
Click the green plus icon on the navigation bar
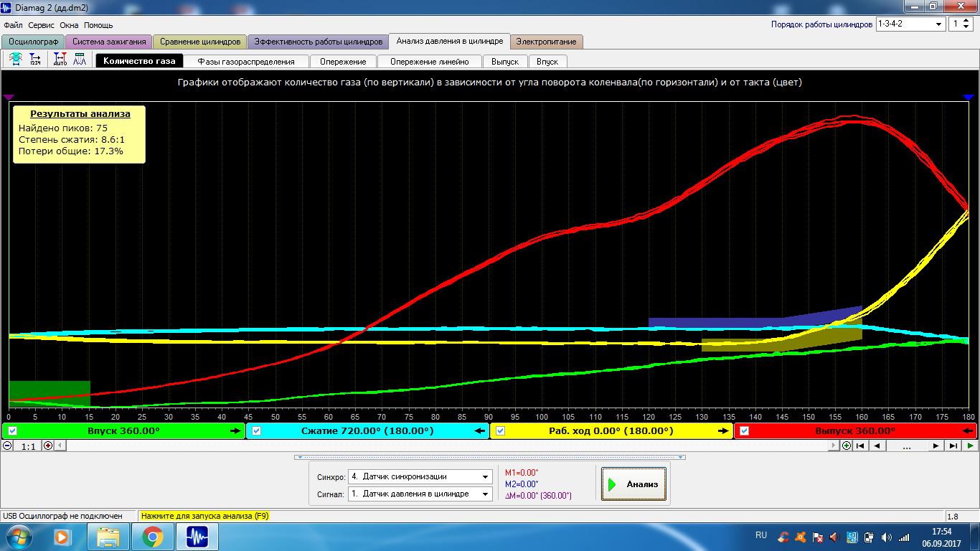tap(847, 446)
